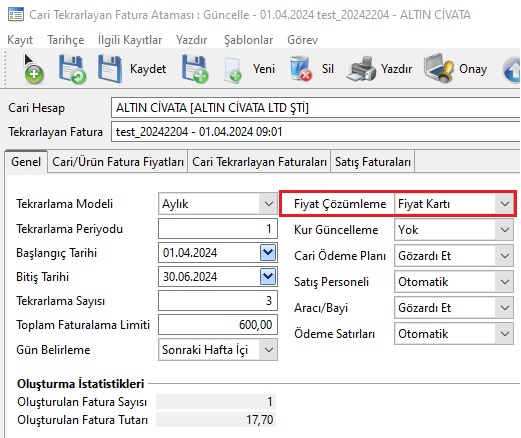521x438 pixels.
Task: Open the Fiyat Çözümleme dropdown
Action: point(505,204)
